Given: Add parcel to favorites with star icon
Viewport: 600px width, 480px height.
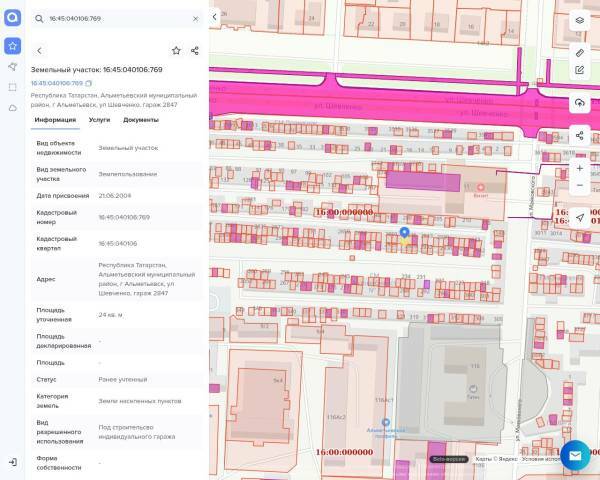Looking at the screenshot, I should (176, 50).
